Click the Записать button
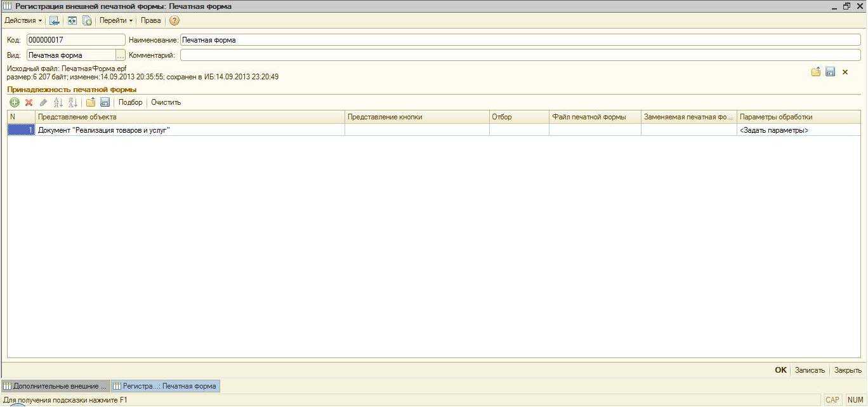 point(810,370)
